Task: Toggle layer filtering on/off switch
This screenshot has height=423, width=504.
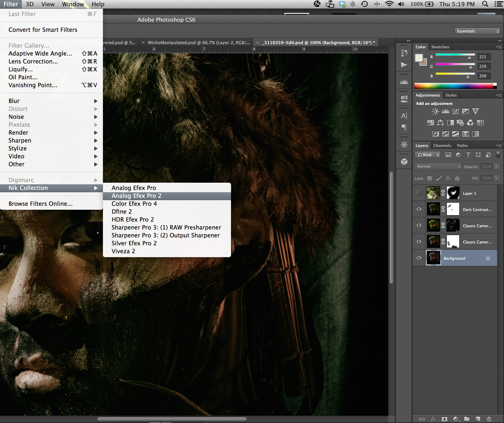Action: pyautogui.click(x=498, y=154)
